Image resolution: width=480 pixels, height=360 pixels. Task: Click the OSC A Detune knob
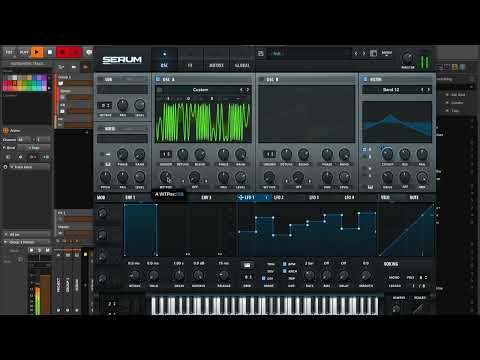[183, 154]
